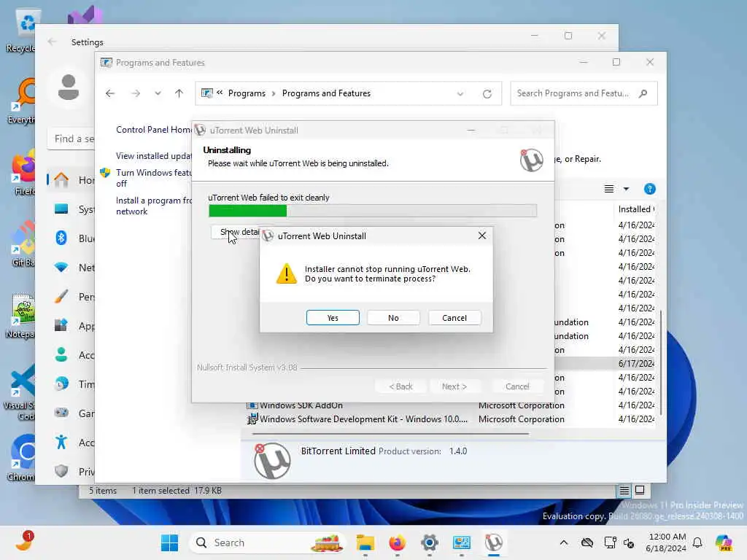747x560 pixels.
Task: Open the Control Panel Home link
Action: (153, 130)
